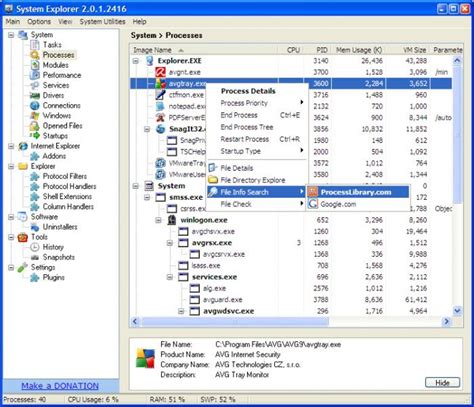Open the Main menu

pos(13,22)
